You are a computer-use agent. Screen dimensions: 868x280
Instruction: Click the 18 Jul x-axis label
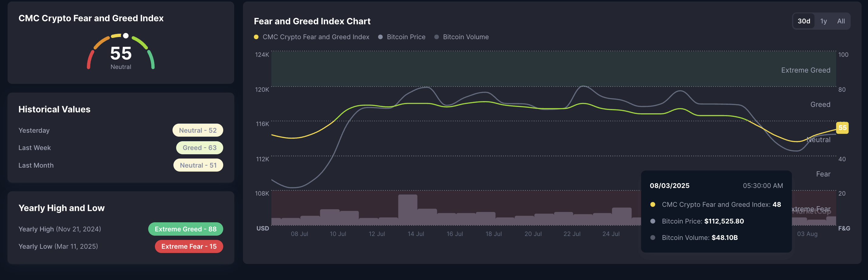pos(493,234)
